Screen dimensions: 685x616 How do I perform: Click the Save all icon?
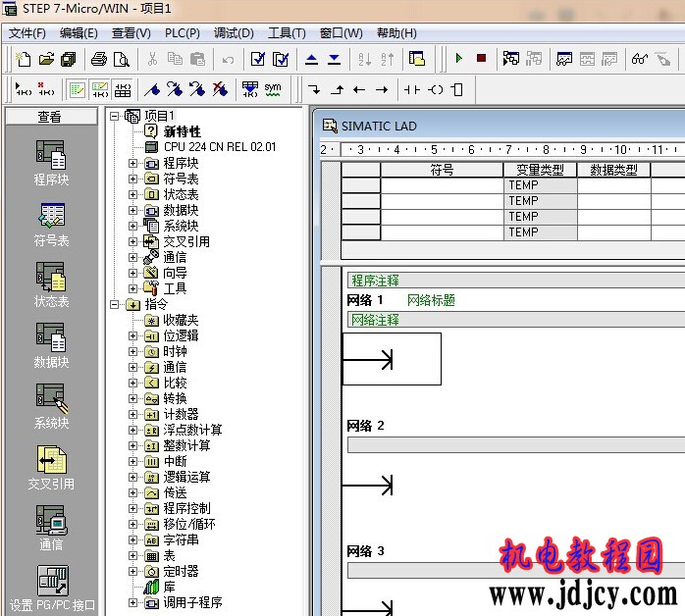[68, 59]
